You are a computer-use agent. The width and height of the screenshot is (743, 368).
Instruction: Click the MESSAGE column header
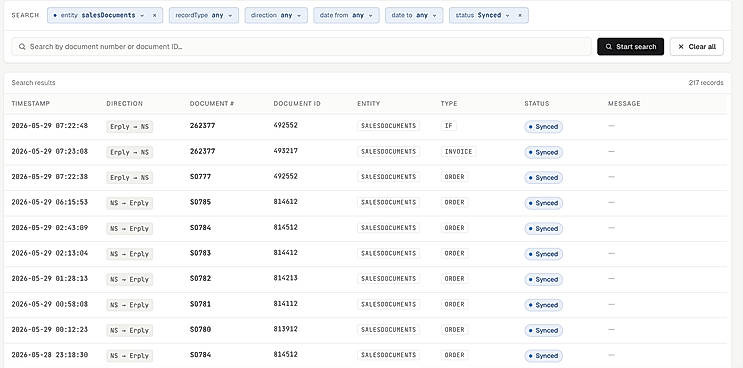coord(624,103)
